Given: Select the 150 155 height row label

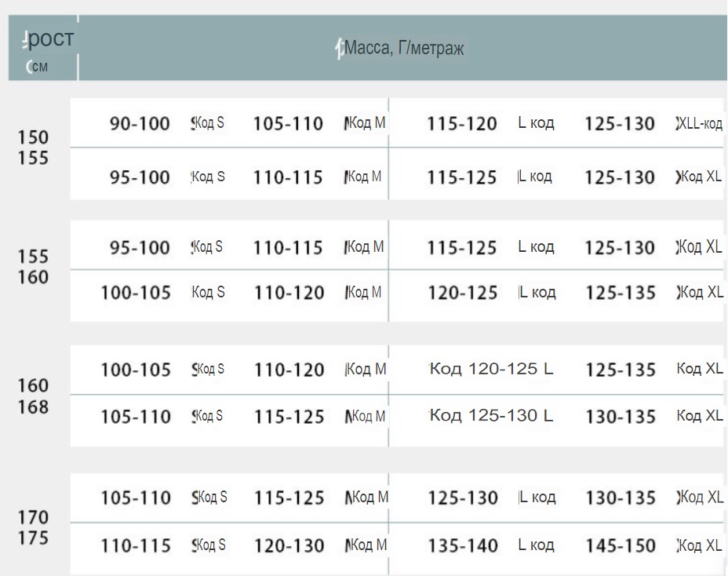Looking at the screenshot, I should tap(33, 148).
